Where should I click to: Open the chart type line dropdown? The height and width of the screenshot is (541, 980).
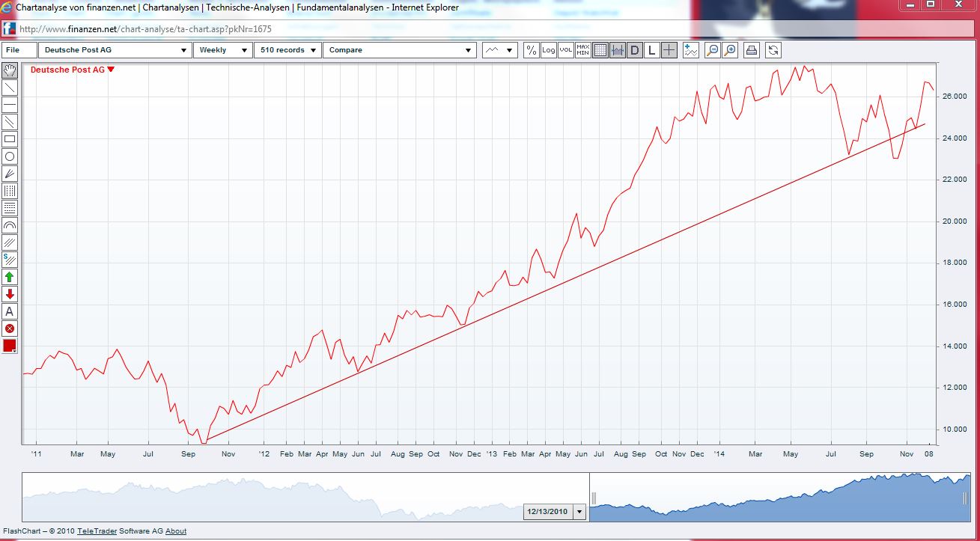[x=499, y=50]
